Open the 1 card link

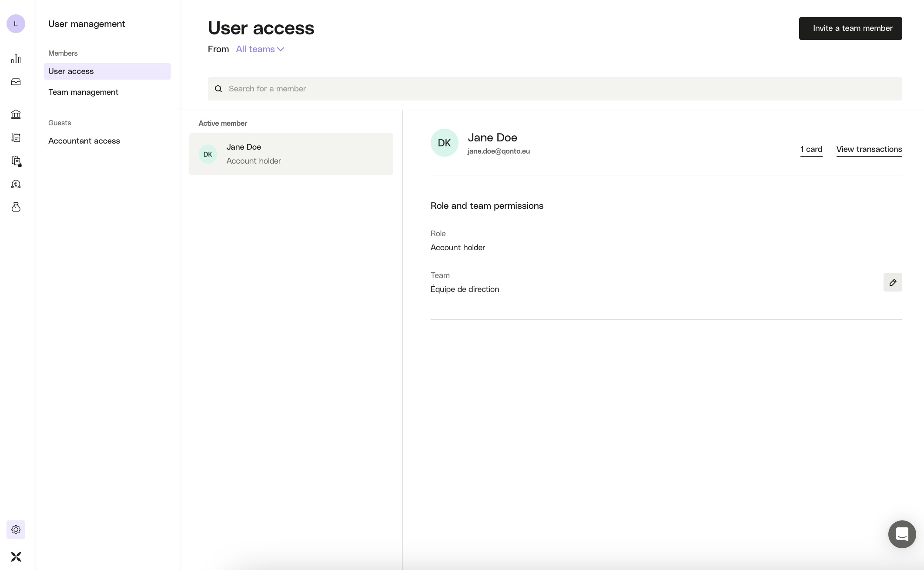811,149
